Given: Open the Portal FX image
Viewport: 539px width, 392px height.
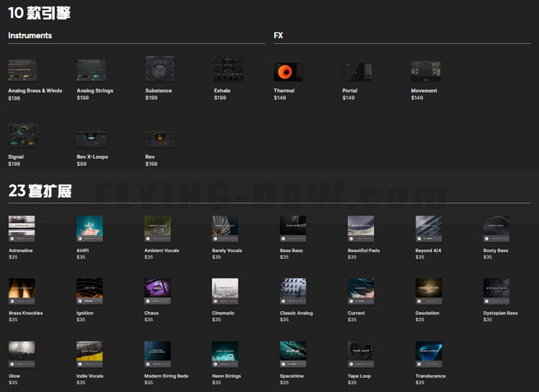Looking at the screenshot, I should tap(357, 72).
